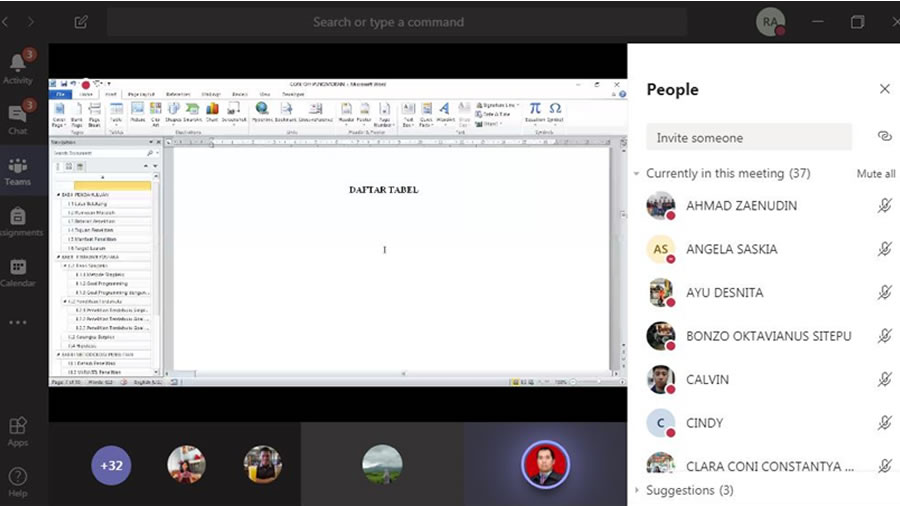Click the Invite someone field

pyautogui.click(x=748, y=137)
